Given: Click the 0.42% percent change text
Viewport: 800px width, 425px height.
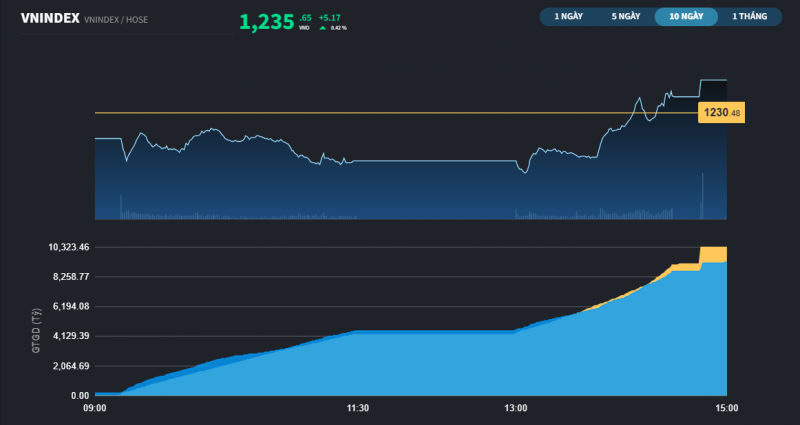Looking at the screenshot, I should coord(339,27).
